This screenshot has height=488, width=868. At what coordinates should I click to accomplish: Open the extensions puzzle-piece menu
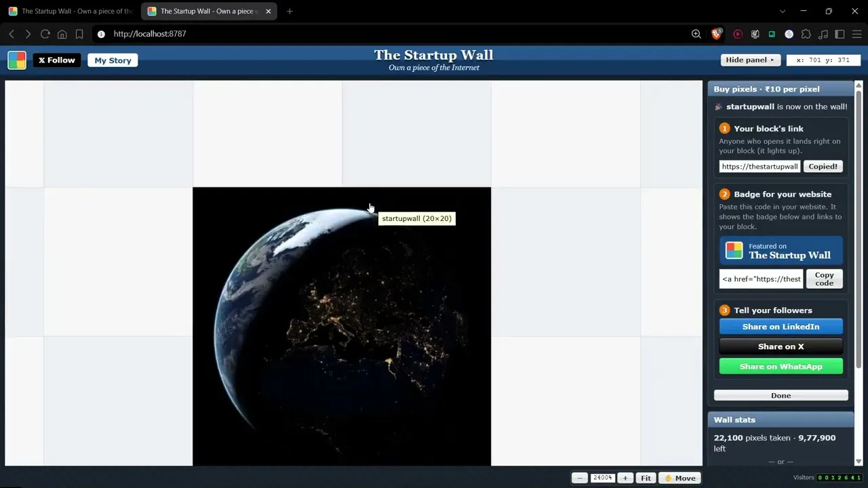click(x=806, y=34)
